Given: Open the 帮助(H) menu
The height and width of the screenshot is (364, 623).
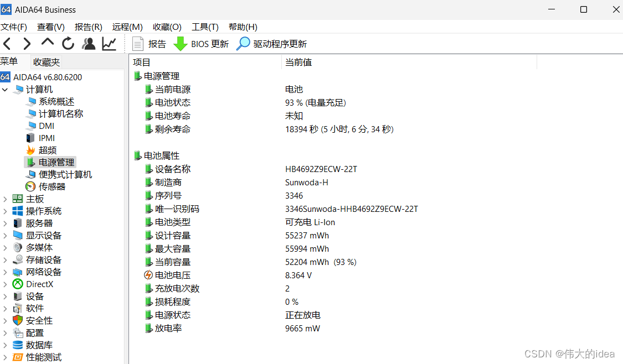Looking at the screenshot, I should click(x=243, y=27).
